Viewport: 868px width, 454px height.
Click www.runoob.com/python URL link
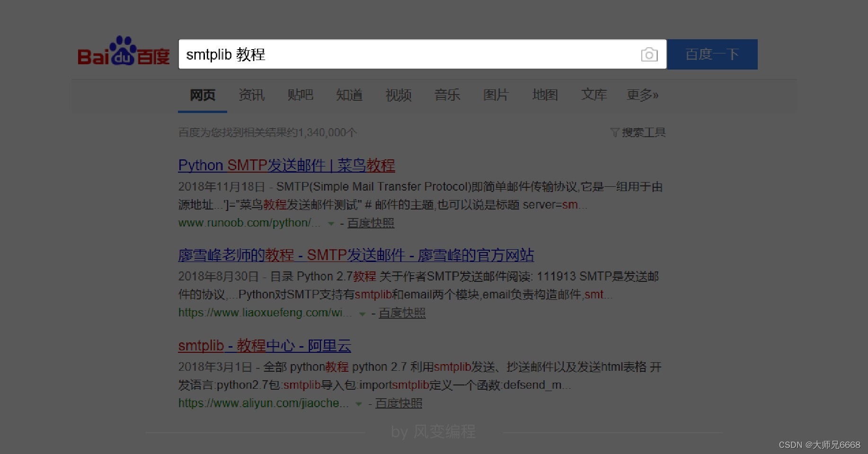click(249, 223)
